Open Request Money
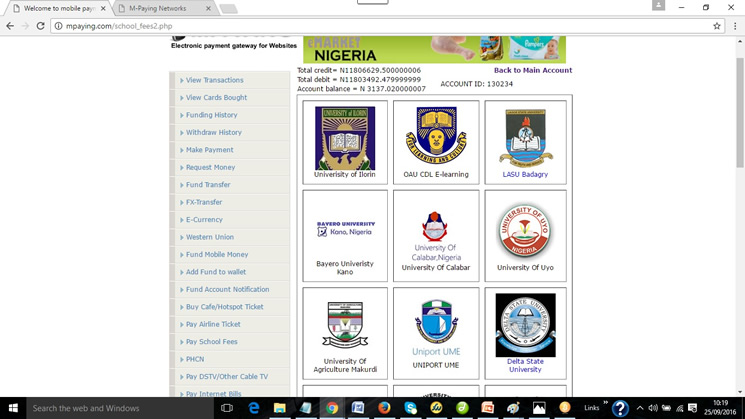The width and height of the screenshot is (745, 419). pyautogui.click(x=210, y=167)
